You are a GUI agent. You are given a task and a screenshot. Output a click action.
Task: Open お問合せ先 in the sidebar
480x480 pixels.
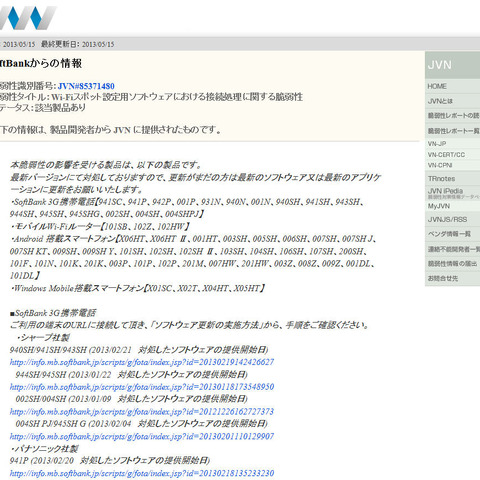click(452, 278)
